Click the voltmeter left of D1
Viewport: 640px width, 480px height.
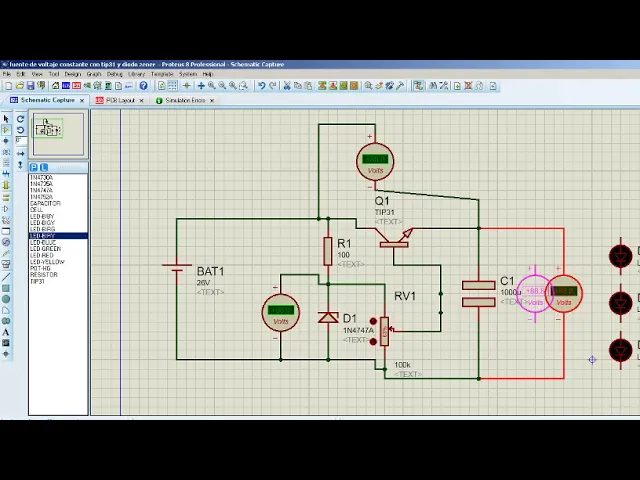[x=281, y=313]
